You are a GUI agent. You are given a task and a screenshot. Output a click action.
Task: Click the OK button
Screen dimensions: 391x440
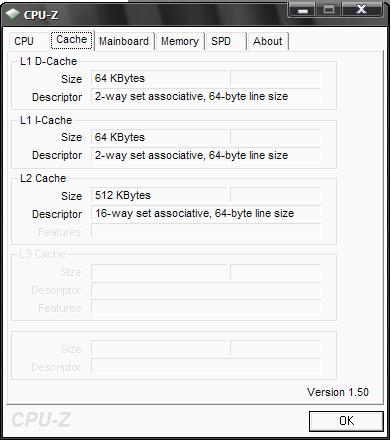346,421
